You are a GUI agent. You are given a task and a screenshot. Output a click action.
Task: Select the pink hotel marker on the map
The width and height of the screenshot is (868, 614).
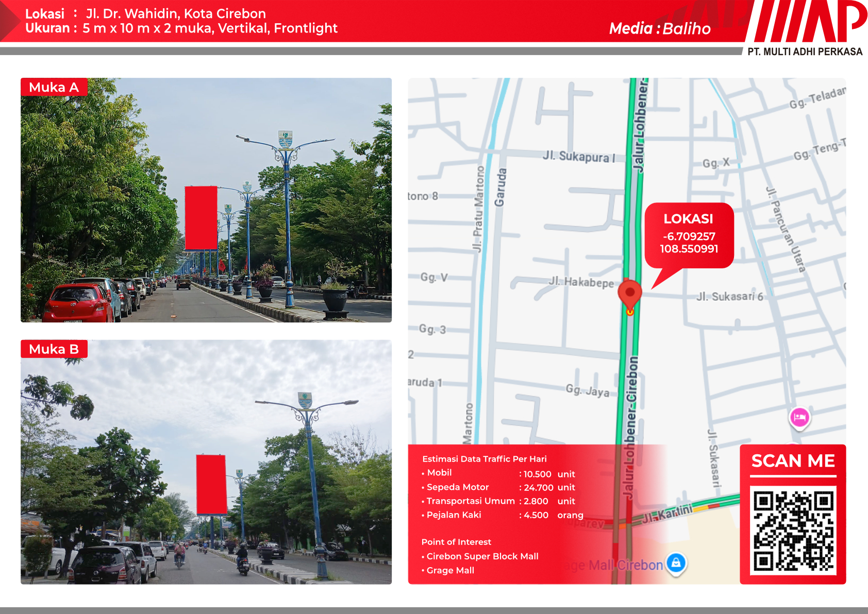(x=799, y=417)
